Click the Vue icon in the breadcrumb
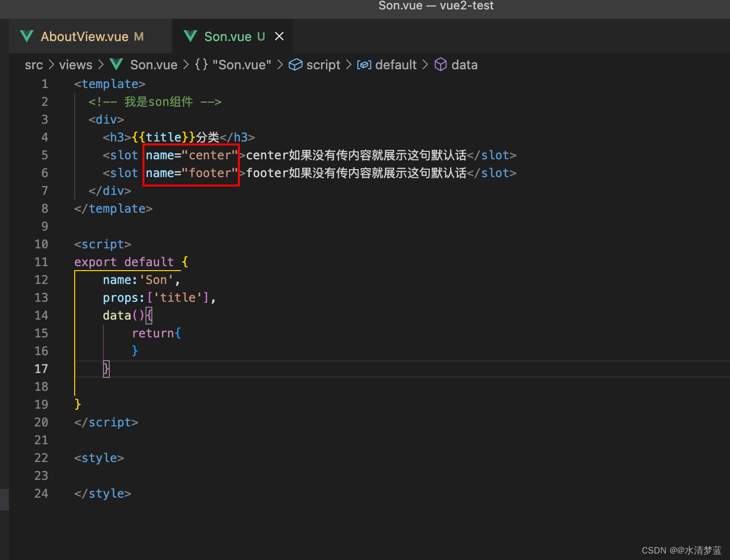The width and height of the screenshot is (730, 560). click(x=117, y=64)
